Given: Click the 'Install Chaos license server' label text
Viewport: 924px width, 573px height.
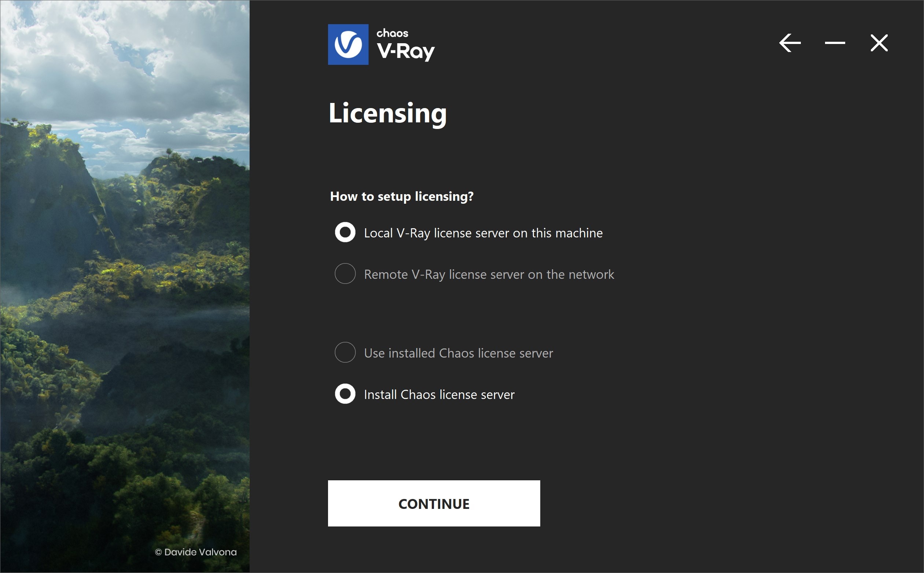Looking at the screenshot, I should point(439,395).
